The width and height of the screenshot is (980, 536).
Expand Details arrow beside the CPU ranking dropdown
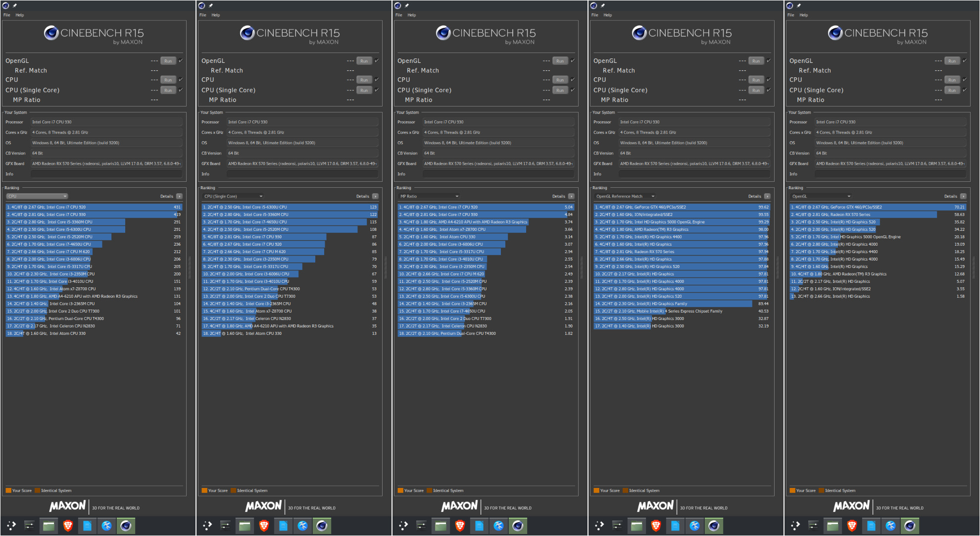pyautogui.click(x=179, y=196)
